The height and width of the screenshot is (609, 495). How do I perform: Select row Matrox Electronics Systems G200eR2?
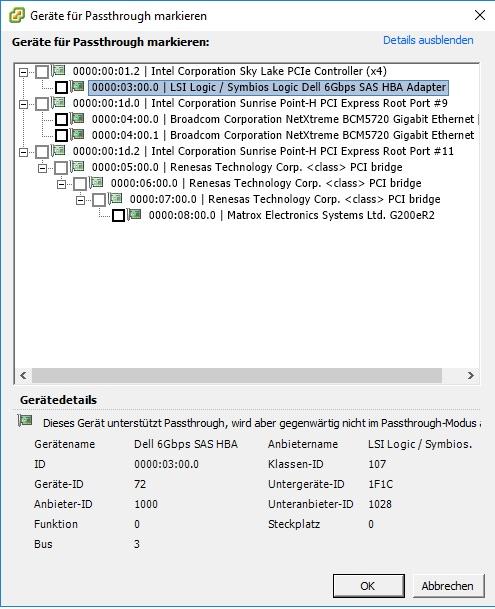point(292,215)
